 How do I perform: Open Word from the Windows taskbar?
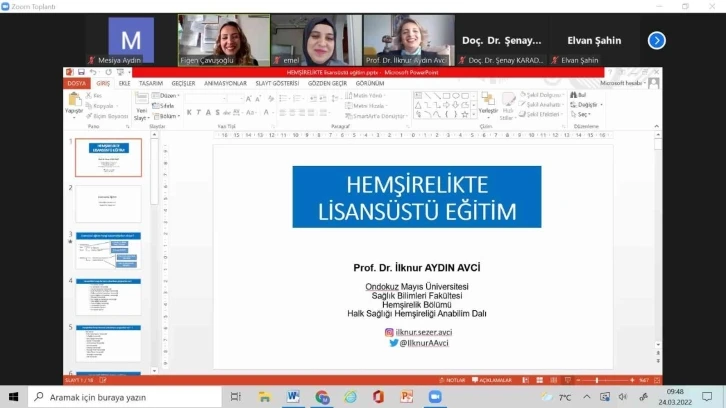pyautogui.click(x=293, y=397)
